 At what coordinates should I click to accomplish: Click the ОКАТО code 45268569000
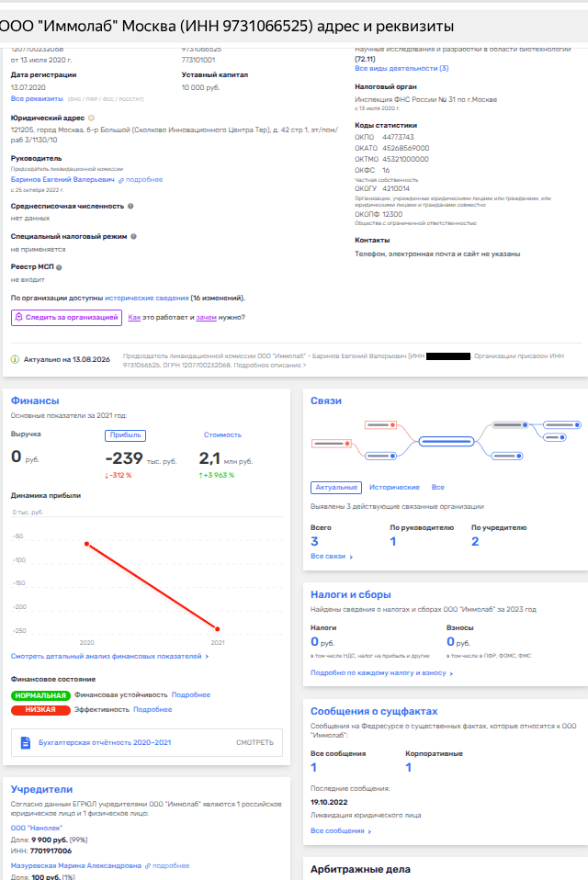point(406,148)
